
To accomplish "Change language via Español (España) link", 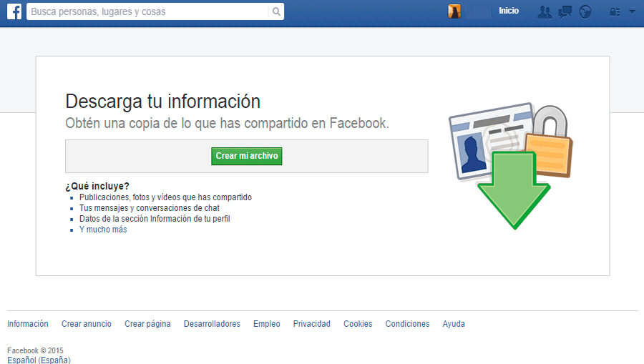I will (x=39, y=360).
